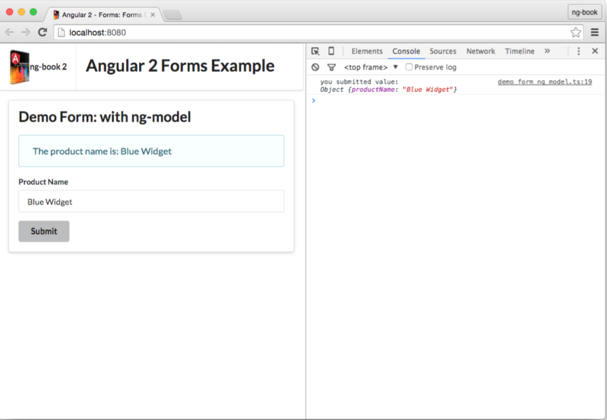Screen dimensions: 607x420
Task: Click the localhost:8080 address bar
Action: click(x=317, y=33)
